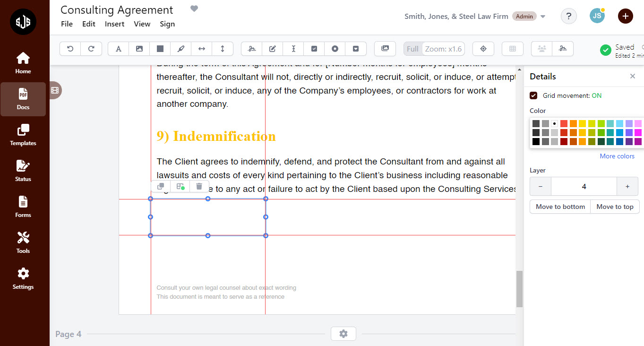Screen dimensions: 644x346
Task: Open Templates in the sidebar
Action: click(23, 135)
